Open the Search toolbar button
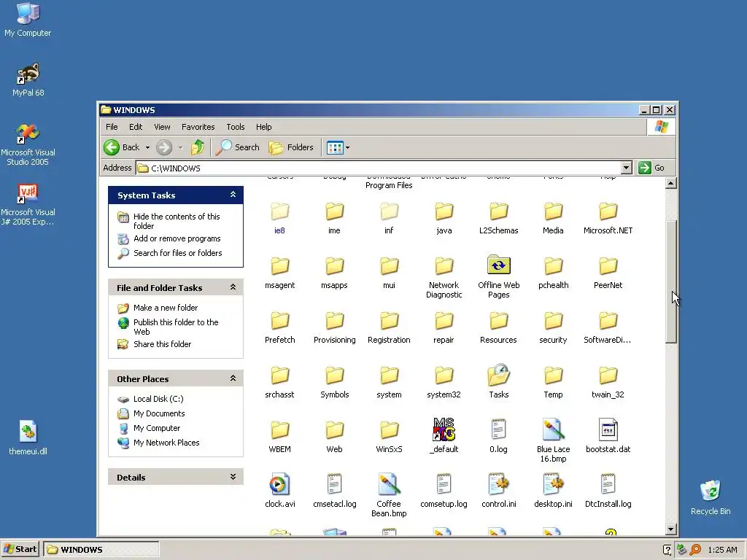The width and height of the screenshot is (747, 560). click(x=237, y=147)
